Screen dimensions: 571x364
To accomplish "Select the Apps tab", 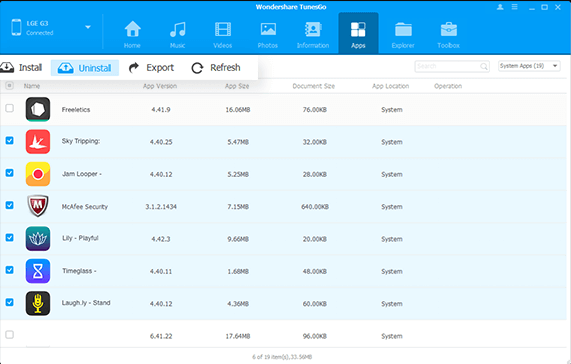I will point(358,33).
